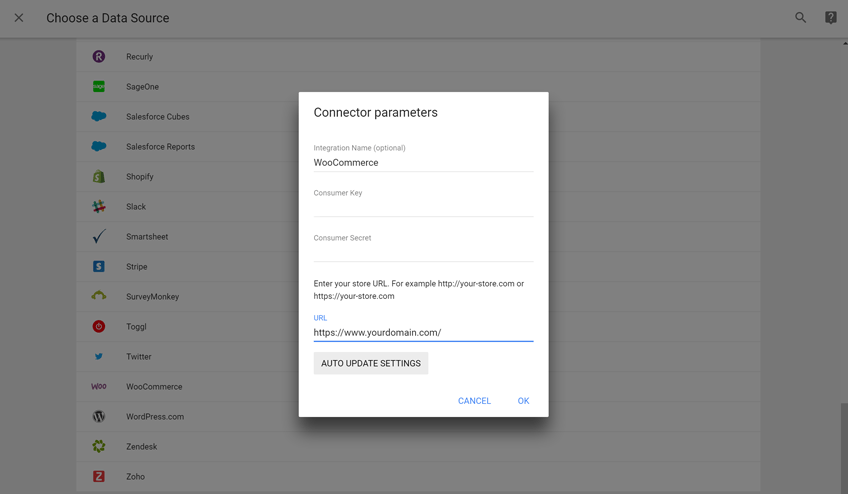
Task: Select the Zendesk logo icon
Action: 98,446
